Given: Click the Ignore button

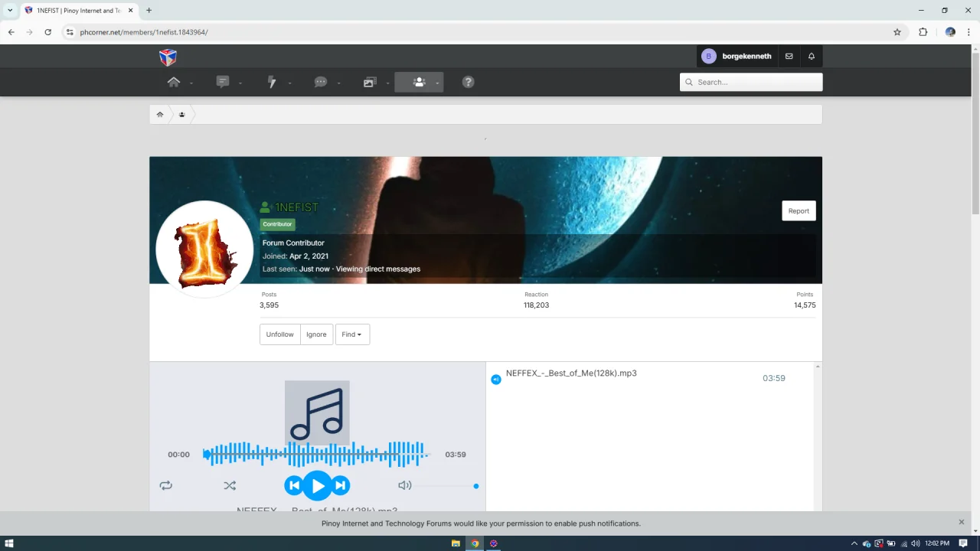Looking at the screenshot, I should click(316, 334).
